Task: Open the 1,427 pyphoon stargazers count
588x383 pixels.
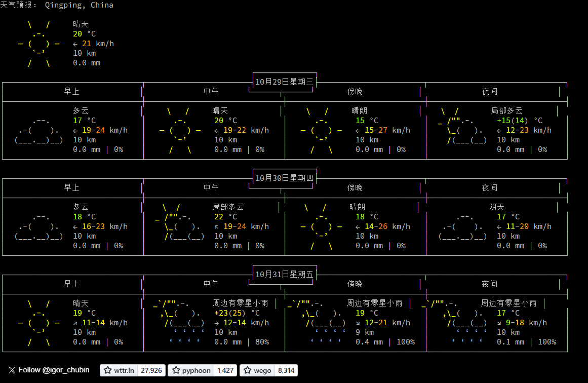Action: 225,370
